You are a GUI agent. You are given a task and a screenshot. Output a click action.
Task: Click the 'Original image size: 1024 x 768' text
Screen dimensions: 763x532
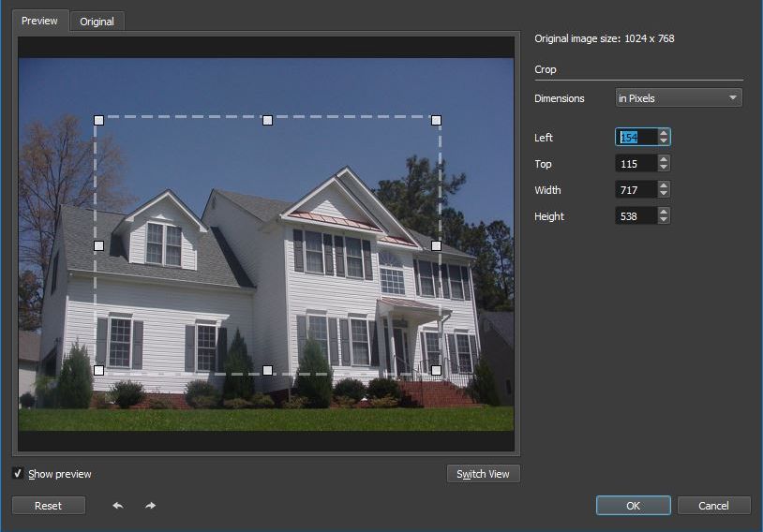(x=605, y=38)
